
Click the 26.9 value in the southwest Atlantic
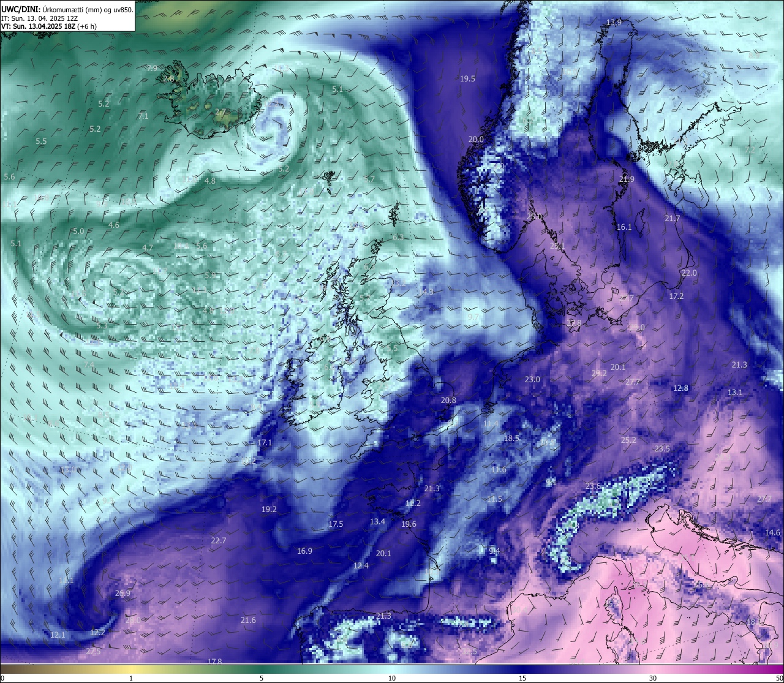(x=123, y=593)
